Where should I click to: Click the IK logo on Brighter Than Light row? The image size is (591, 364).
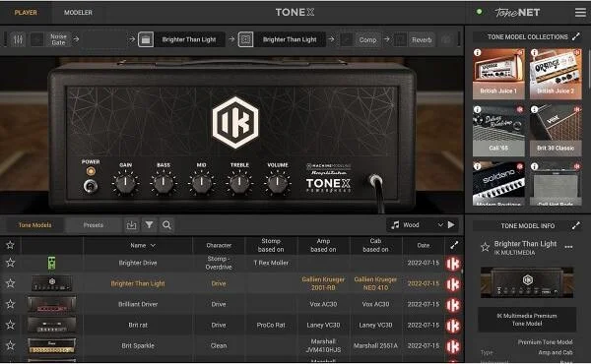[453, 284]
